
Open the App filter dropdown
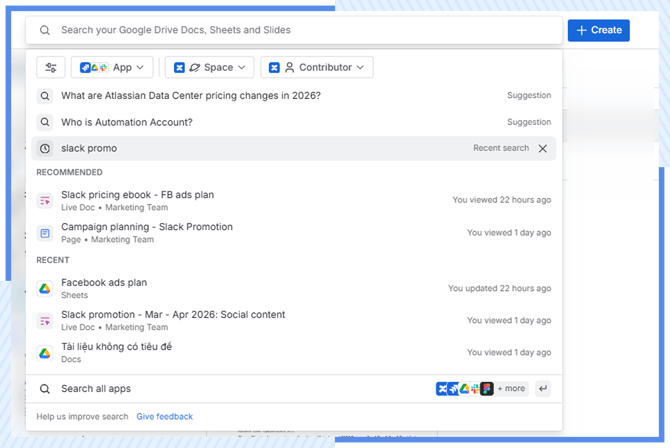point(112,68)
